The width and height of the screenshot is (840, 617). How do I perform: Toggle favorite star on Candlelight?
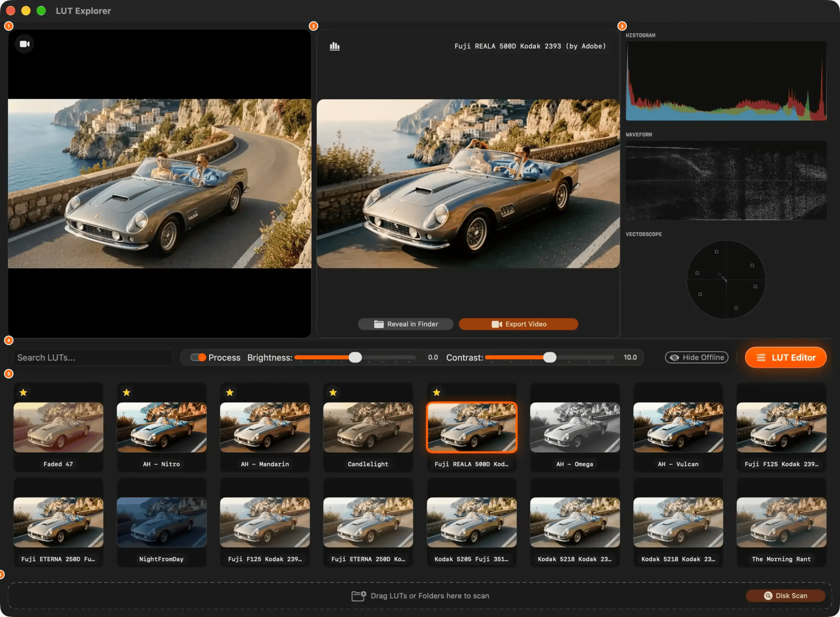coord(333,392)
